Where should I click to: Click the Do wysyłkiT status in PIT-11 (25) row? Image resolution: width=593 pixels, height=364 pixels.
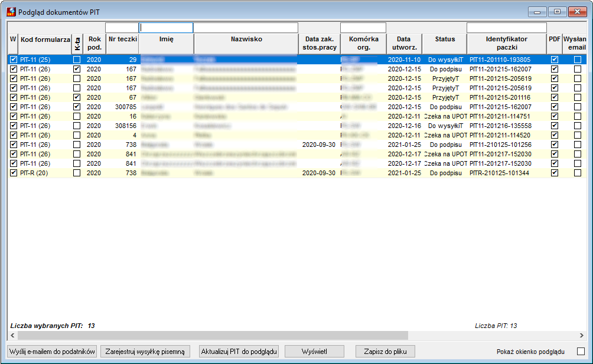445,60
